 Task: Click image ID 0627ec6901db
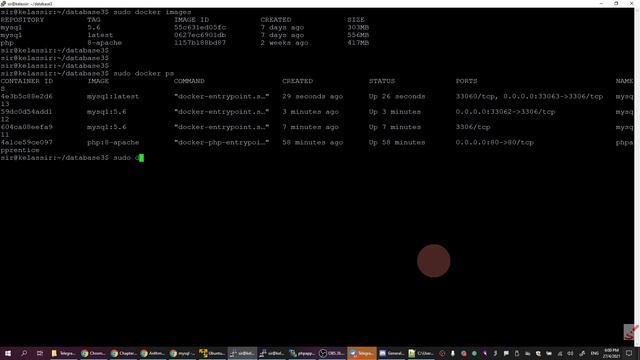coord(200,35)
